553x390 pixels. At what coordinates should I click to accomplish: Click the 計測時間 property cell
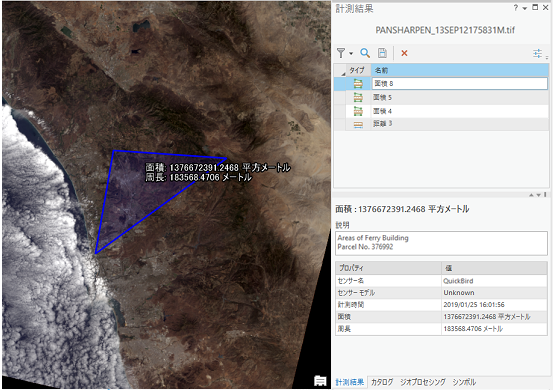[388, 304]
